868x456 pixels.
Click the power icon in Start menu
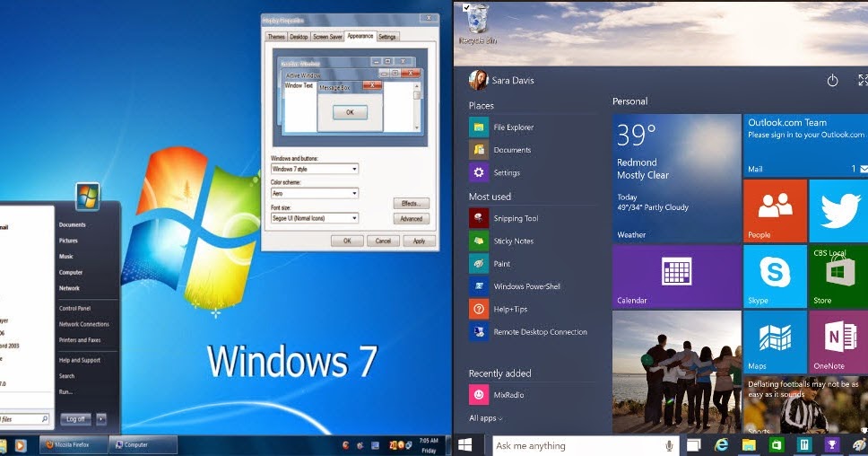pos(832,81)
